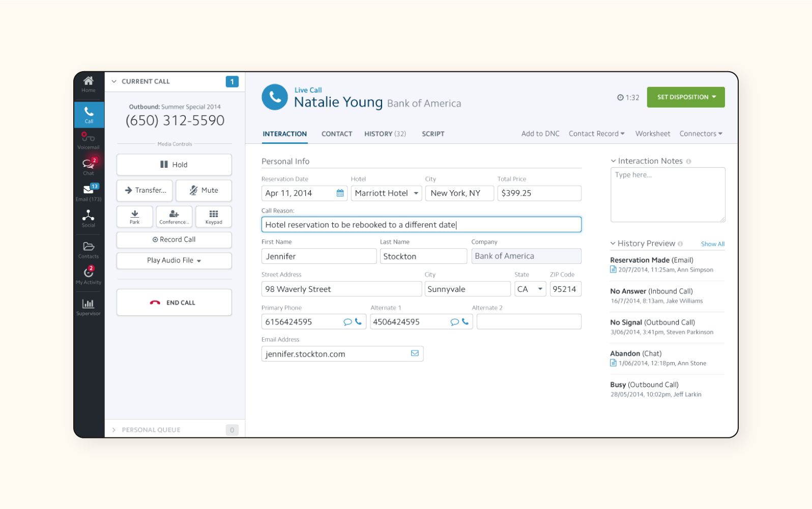The width and height of the screenshot is (812, 509).
Task: Open the Supervisor stats icon
Action: coord(89,306)
